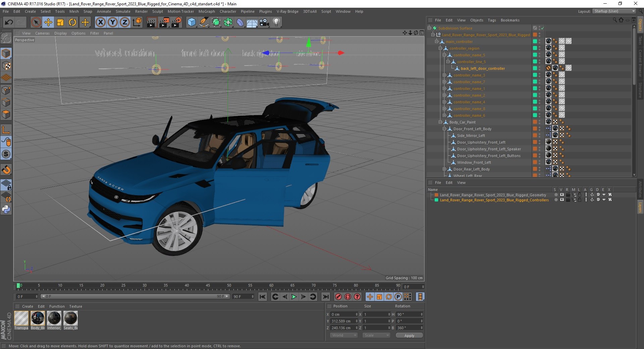Click the Autokeying button
The height and width of the screenshot is (349, 644).
coord(348,297)
